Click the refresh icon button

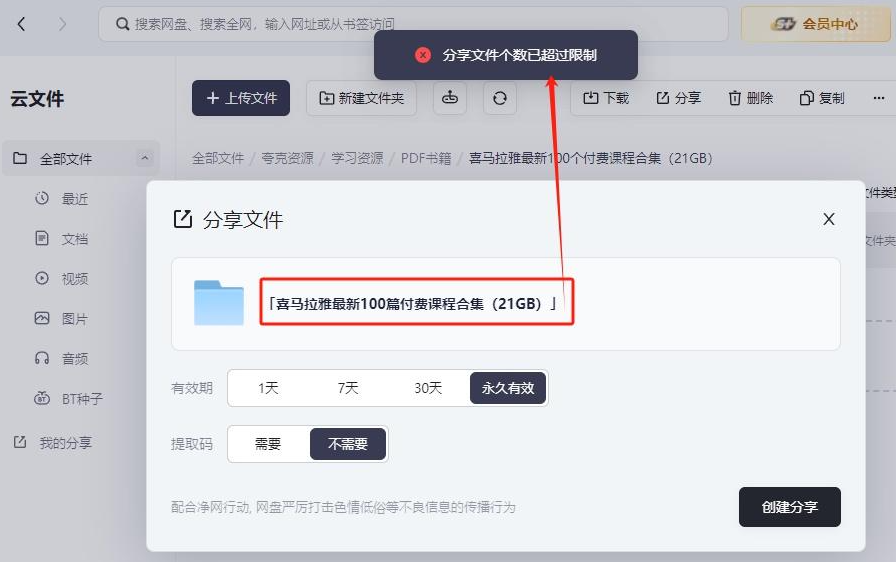click(499, 98)
